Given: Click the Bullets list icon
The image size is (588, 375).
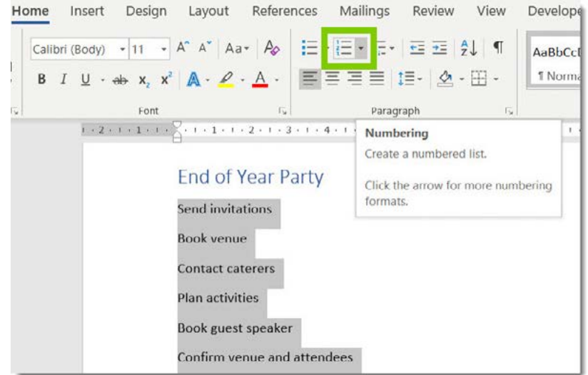Looking at the screenshot, I should (x=310, y=48).
